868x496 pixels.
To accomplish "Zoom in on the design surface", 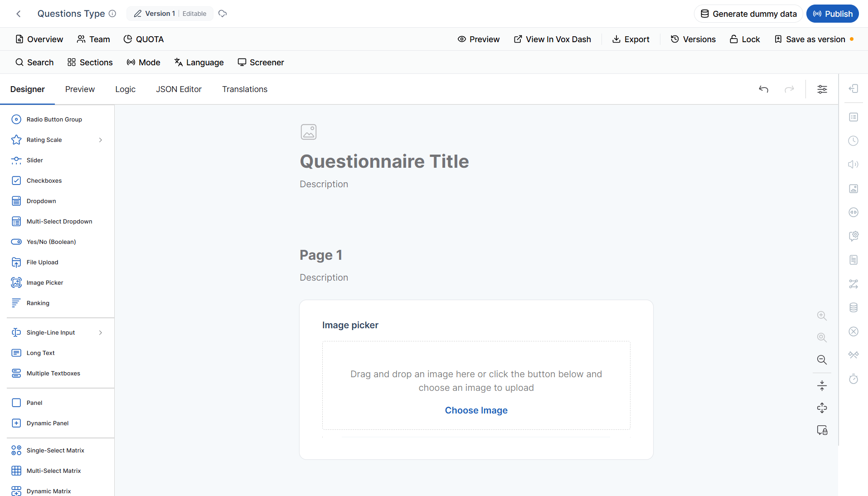I will (x=822, y=316).
